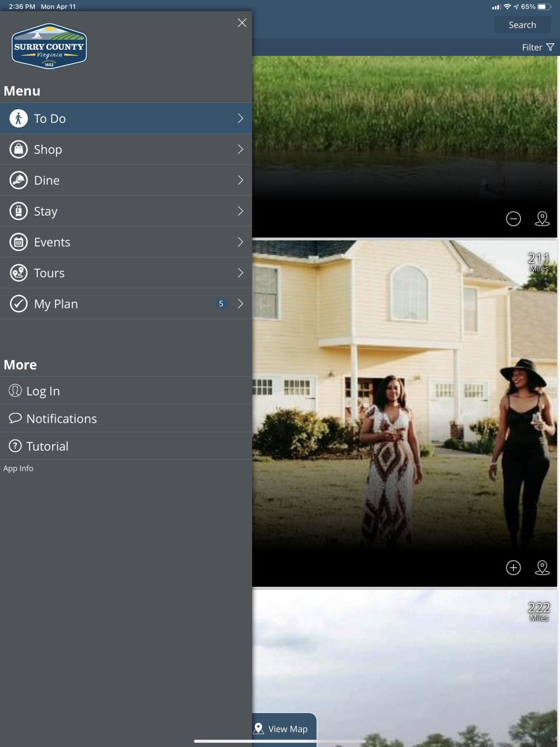The width and height of the screenshot is (560, 747).
Task: Show the cornfield listing on map pin
Action: click(x=542, y=218)
